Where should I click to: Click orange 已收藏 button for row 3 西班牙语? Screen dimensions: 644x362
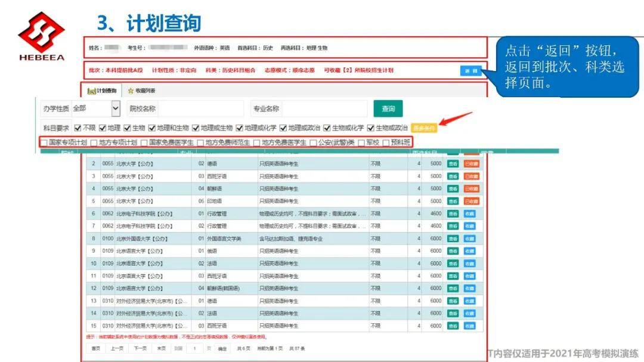point(472,177)
